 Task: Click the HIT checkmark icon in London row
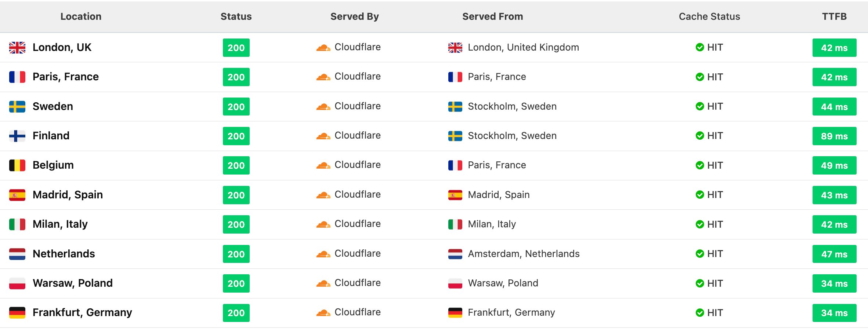(700, 47)
